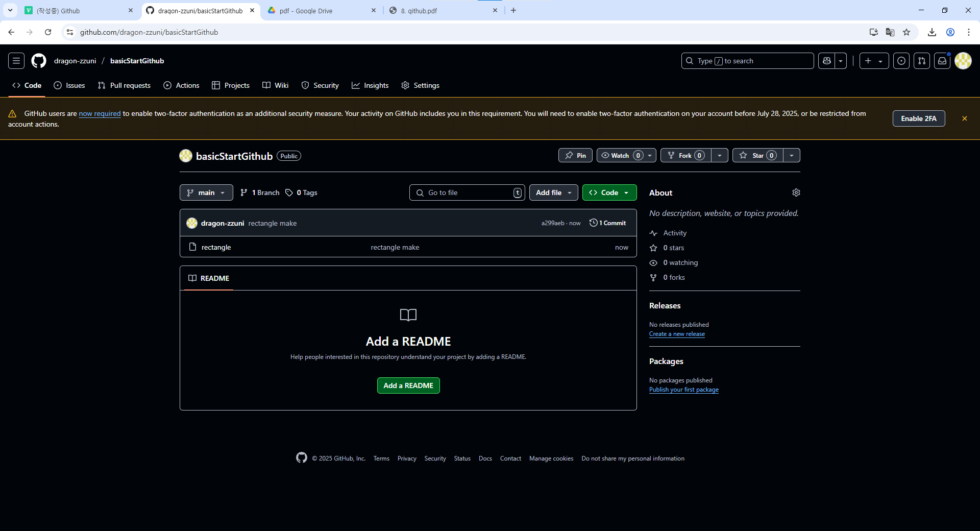View the Insights tab

(x=370, y=85)
